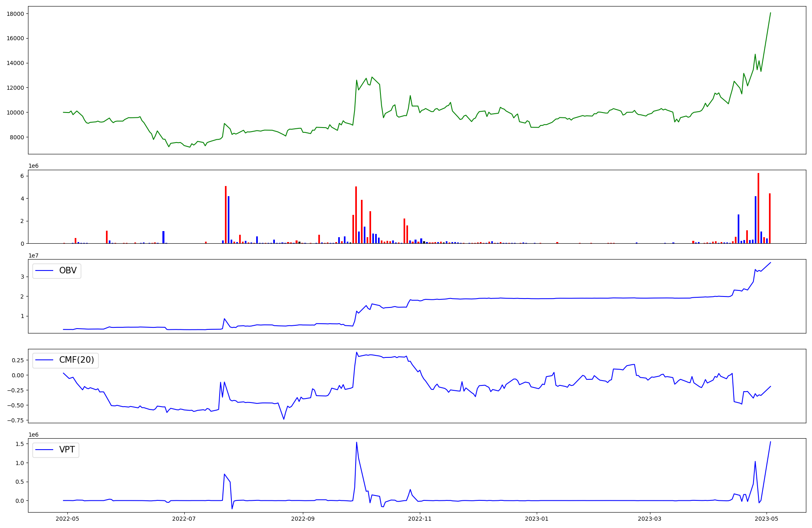Viewport: 812px width, 528px height.
Task: Click the blue line sample in OBV legend
Action: pos(45,270)
